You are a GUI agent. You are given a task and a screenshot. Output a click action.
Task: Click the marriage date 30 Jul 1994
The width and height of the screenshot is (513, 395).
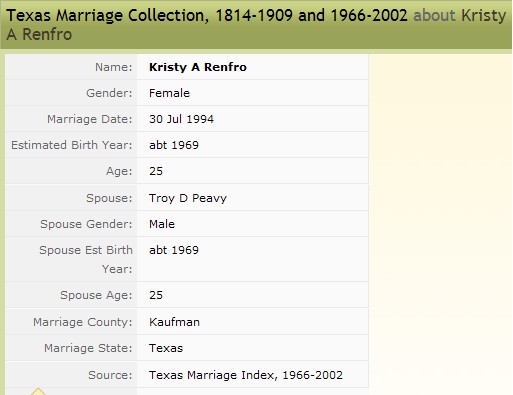[181, 119]
